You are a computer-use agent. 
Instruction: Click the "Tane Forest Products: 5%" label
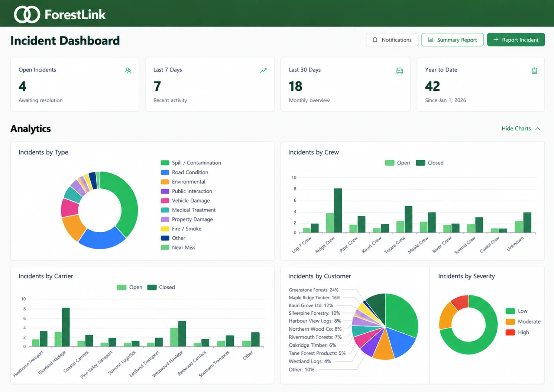(x=317, y=353)
